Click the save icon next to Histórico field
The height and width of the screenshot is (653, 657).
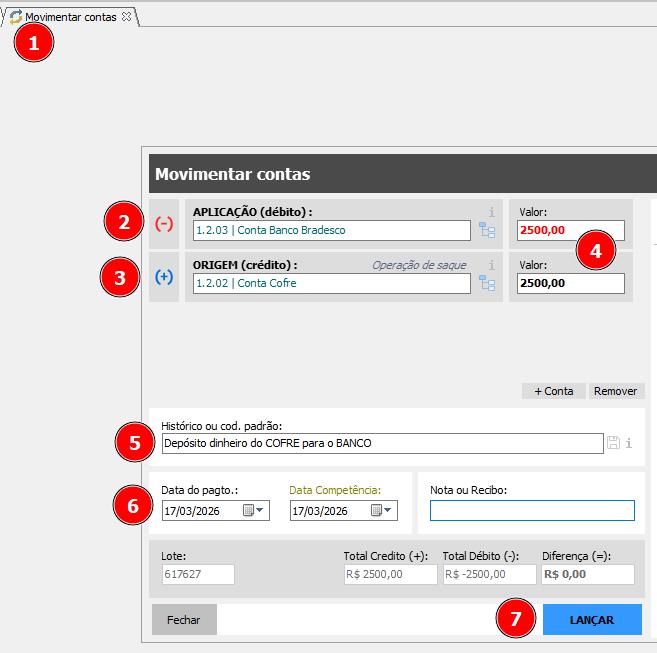(613, 443)
